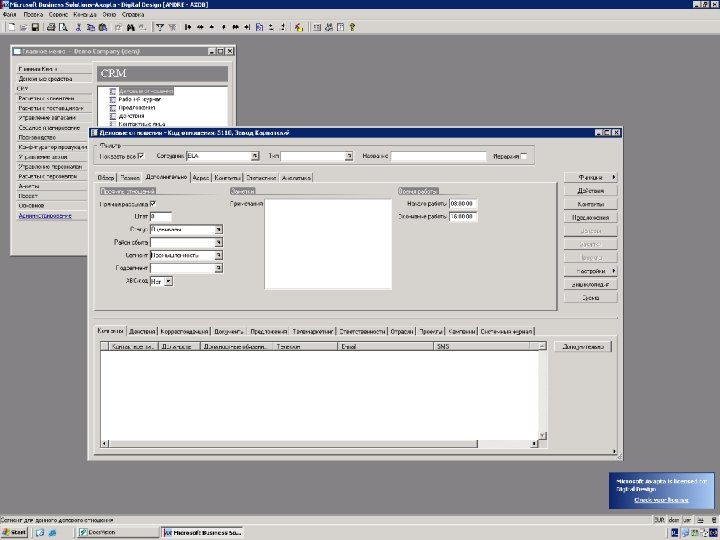Click the users toolbar icon
The image size is (720, 540).
[x=329, y=28]
